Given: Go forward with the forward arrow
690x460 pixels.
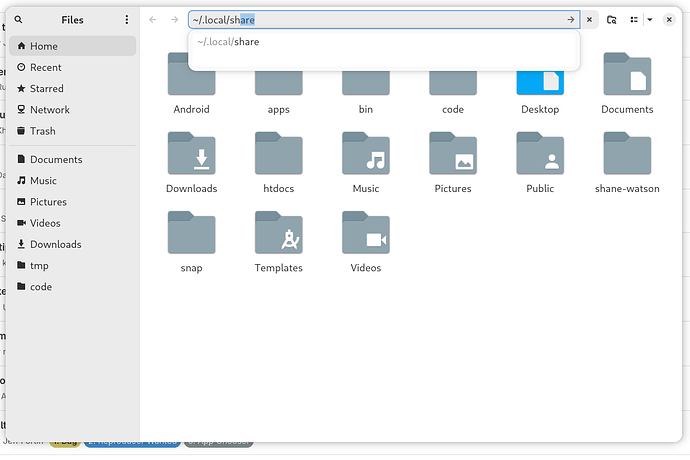Looking at the screenshot, I should click(175, 20).
